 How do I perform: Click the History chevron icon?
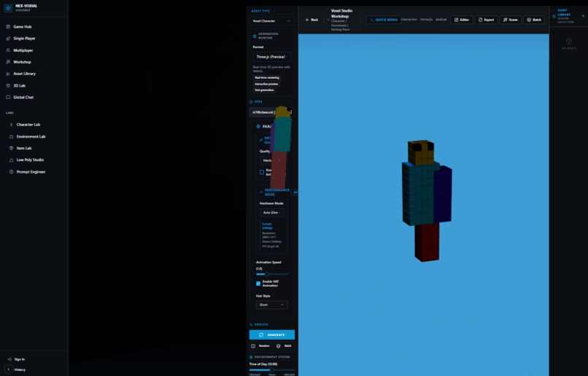pos(9,369)
